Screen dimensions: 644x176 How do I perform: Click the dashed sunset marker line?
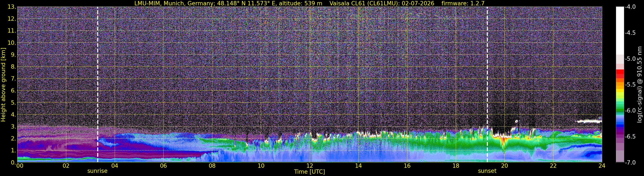click(x=487, y=85)
